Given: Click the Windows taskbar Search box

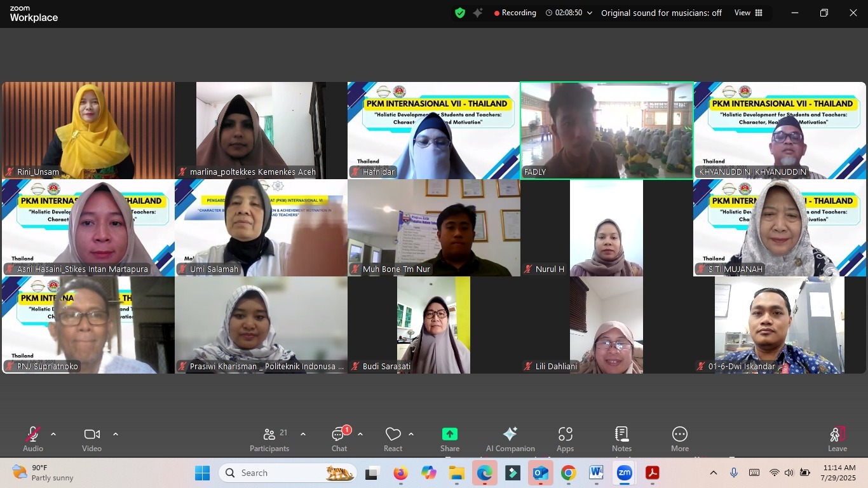Looking at the screenshot, I should tap(287, 473).
